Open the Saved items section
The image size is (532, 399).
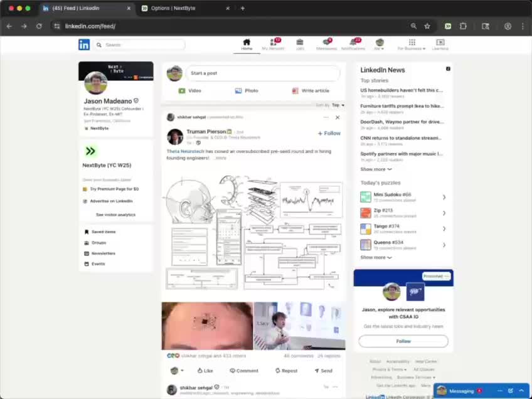[102, 231]
